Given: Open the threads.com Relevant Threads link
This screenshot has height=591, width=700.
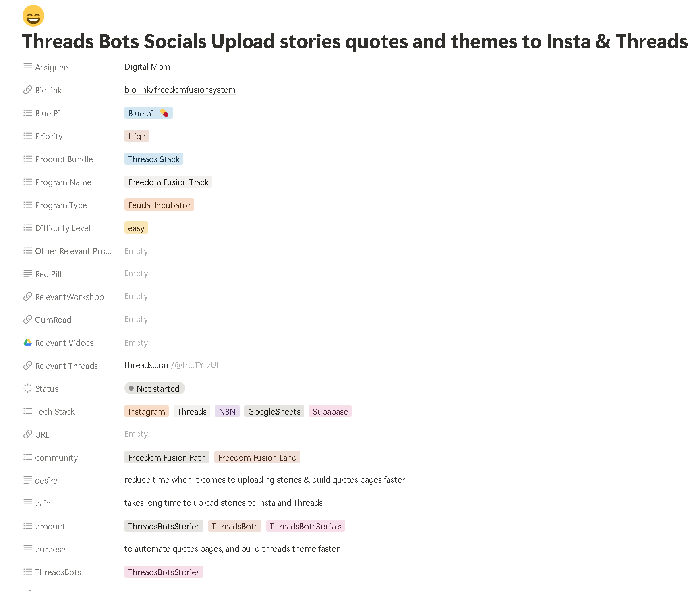Looking at the screenshot, I should [x=171, y=365].
